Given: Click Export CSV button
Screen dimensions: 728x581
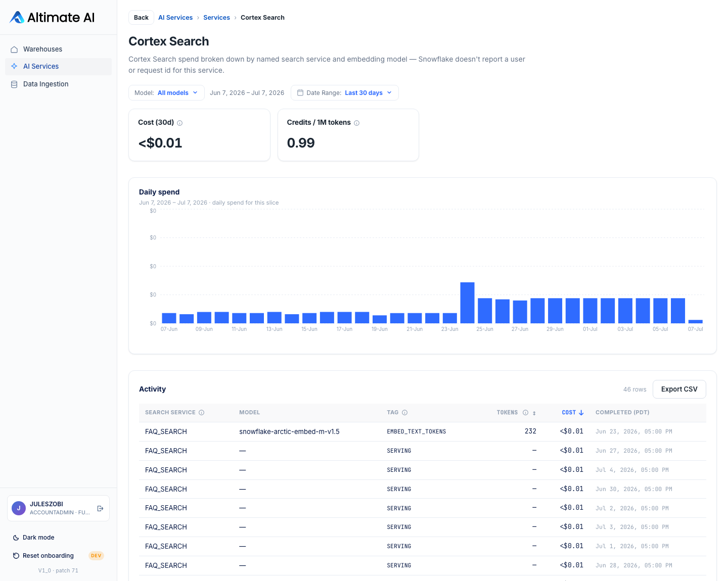Looking at the screenshot, I should [x=679, y=389].
